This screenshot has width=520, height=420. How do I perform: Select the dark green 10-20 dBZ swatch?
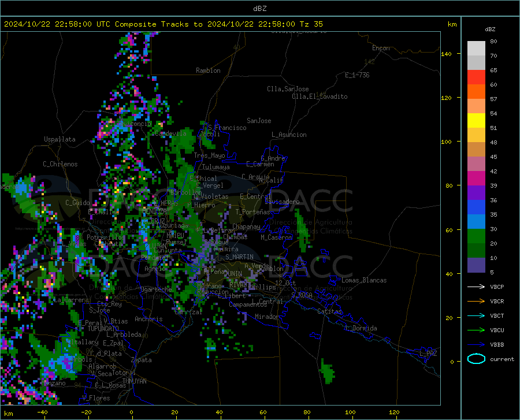tap(476, 251)
